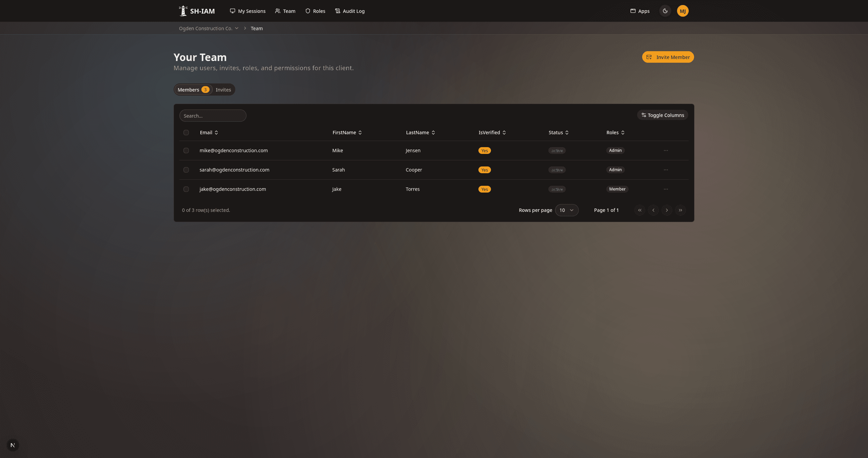Image resolution: width=868 pixels, height=458 pixels.
Task: Open the Rows per page dropdown
Action: (x=567, y=210)
